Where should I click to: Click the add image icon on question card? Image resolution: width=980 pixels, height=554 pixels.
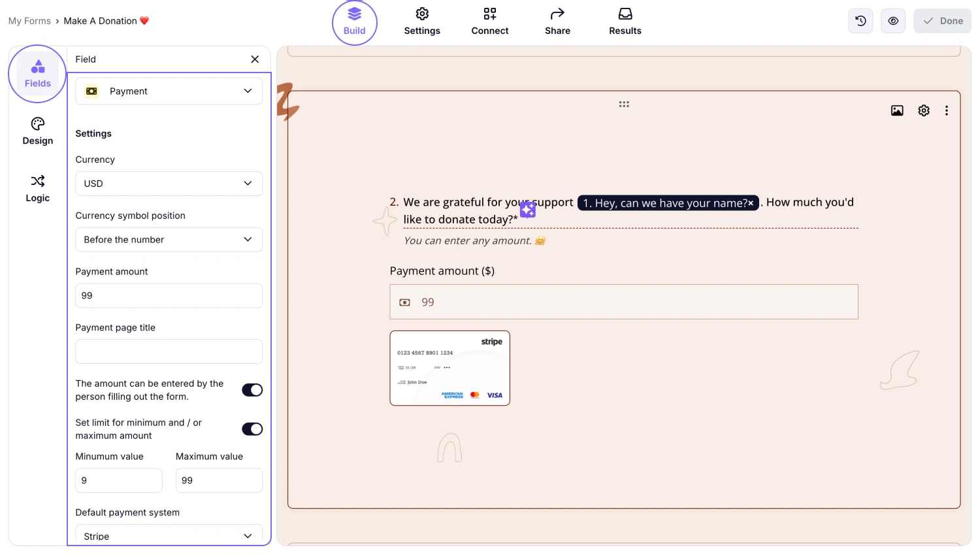tap(897, 111)
